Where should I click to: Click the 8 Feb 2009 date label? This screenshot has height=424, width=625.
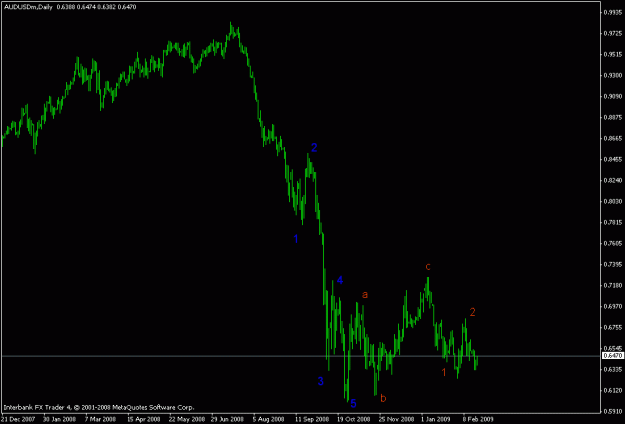(x=478, y=419)
